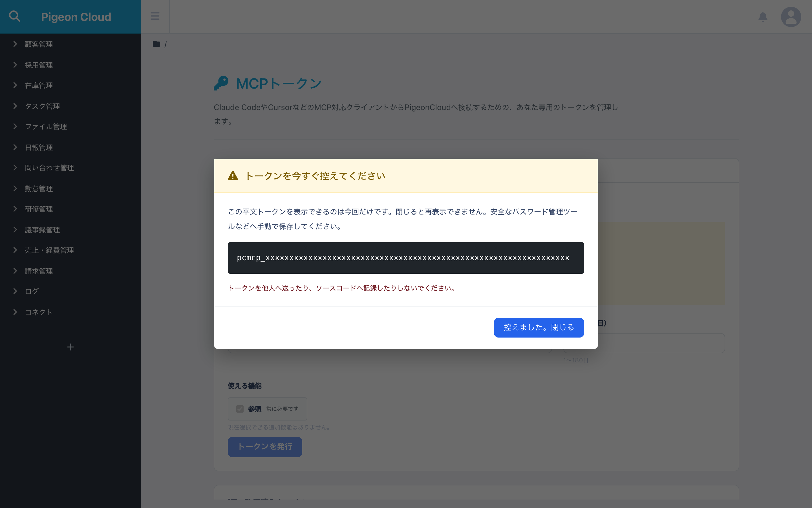Click the Pigeon Cloud logo text
Viewport: 812px width, 508px height.
[x=76, y=17]
